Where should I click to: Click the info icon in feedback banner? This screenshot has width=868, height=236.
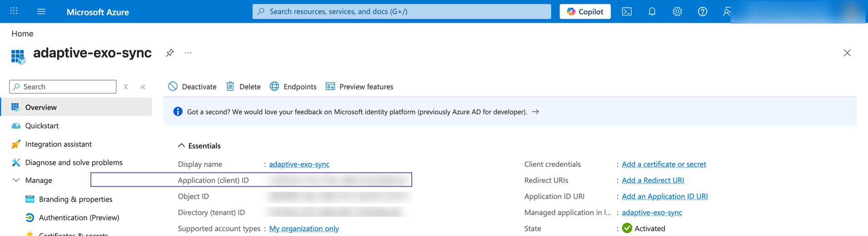[x=178, y=111]
